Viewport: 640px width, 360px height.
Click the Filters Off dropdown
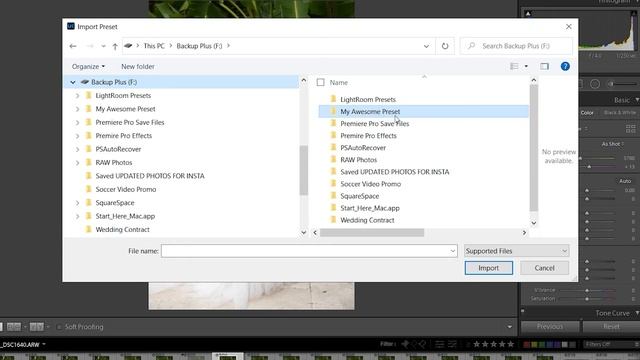pyautogui.click(x=610, y=344)
